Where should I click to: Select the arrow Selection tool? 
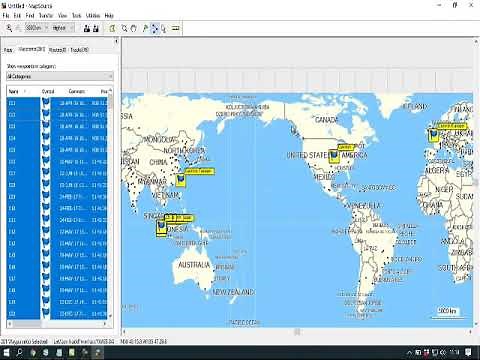pyautogui.click(x=163, y=28)
